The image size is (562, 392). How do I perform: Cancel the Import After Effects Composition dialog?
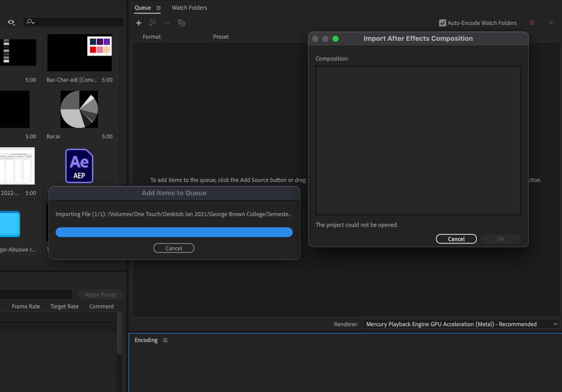(456, 239)
